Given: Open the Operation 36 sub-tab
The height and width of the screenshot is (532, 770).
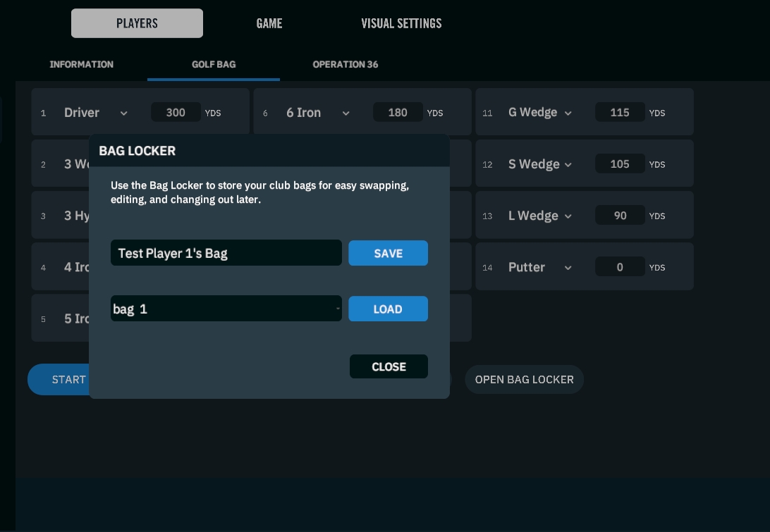Looking at the screenshot, I should (x=345, y=64).
